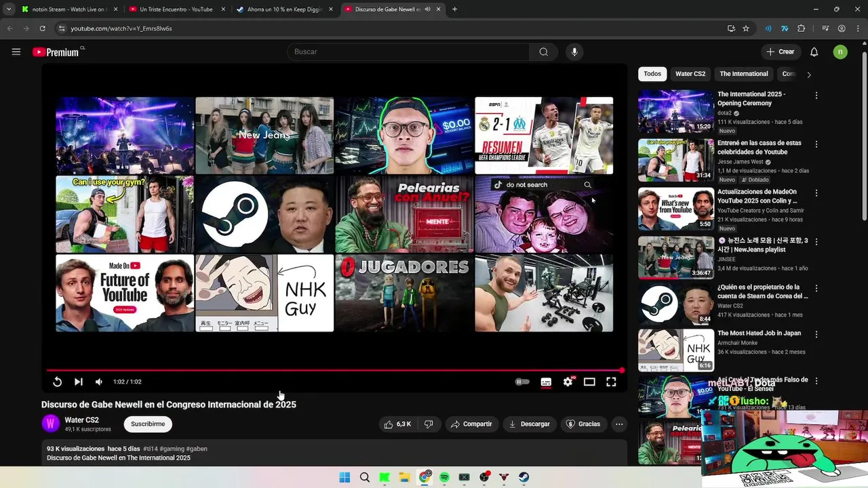
Task: Open the extensions puzzle icon
Action: 802,28
